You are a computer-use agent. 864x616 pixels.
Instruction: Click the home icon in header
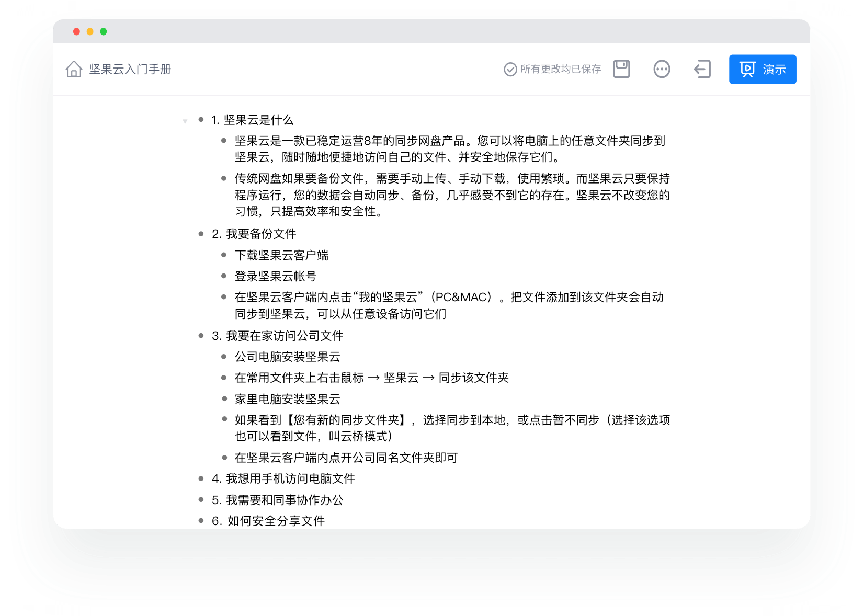(x=74, y=69)
